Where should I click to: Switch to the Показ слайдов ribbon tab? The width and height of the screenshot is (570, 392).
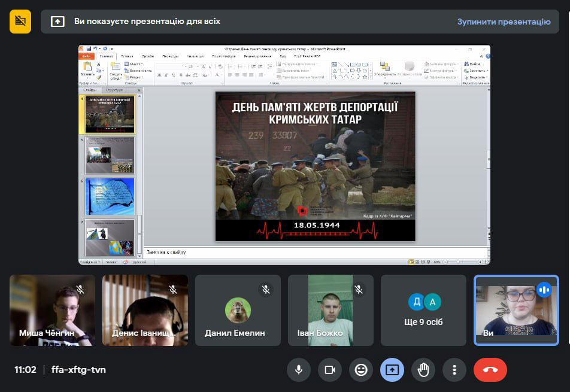tap(223, 56)
